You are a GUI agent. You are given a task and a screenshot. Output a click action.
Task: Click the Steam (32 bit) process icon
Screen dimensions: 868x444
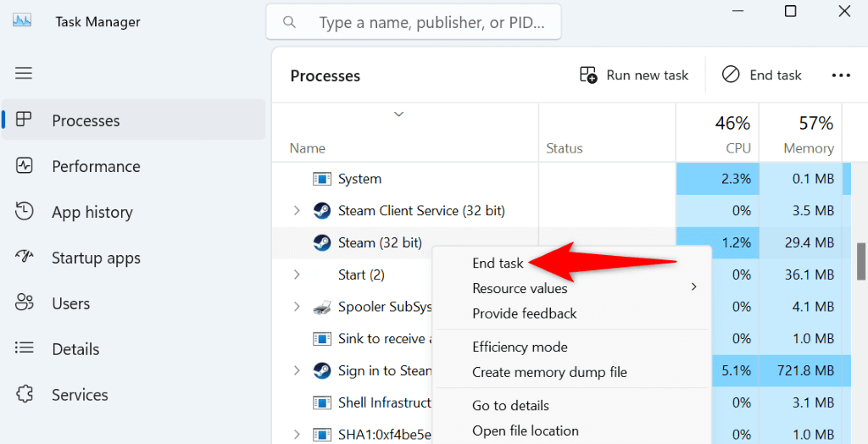click(322, 242)
